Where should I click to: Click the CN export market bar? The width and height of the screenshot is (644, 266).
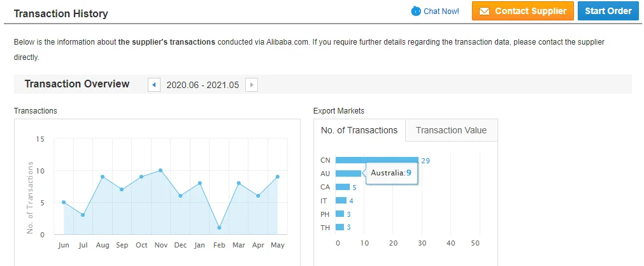[376, 160]
